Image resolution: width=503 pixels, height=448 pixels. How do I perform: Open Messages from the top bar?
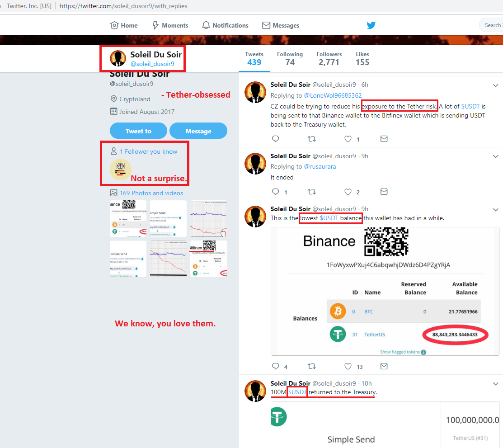pos(281,25)
